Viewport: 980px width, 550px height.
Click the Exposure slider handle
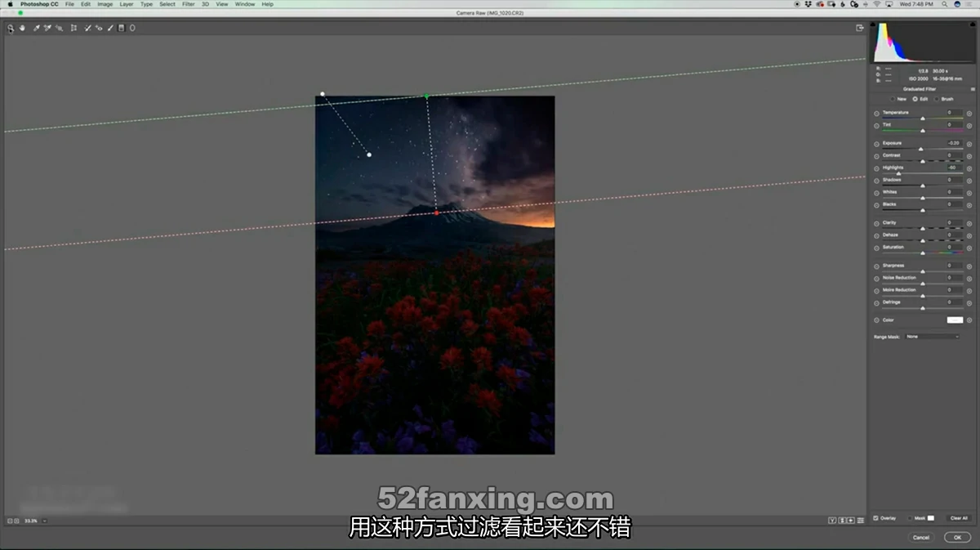[920, 149]
